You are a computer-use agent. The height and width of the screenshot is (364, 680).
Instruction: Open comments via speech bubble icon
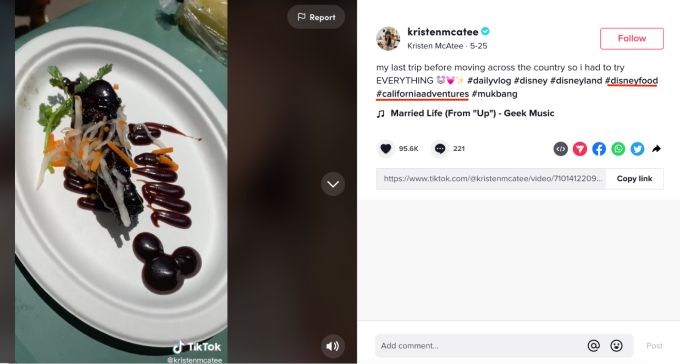click(x=440, y=149)
